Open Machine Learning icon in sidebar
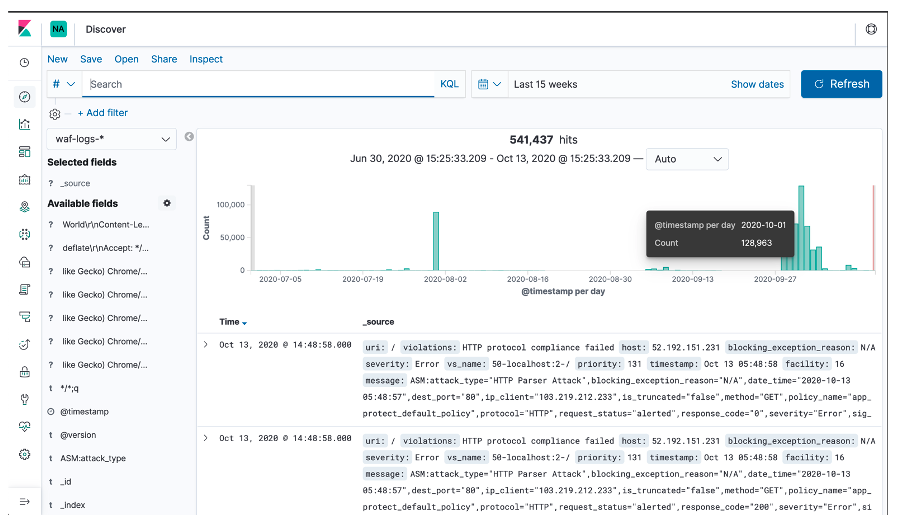Viewport: 903px width, 524px height. coord(24,234)
